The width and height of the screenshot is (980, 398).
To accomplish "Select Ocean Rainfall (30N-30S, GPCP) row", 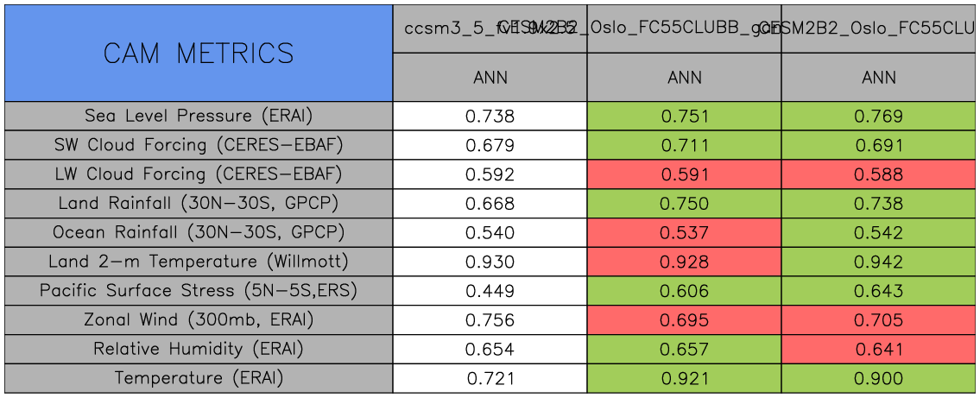I will coord(199,233).
